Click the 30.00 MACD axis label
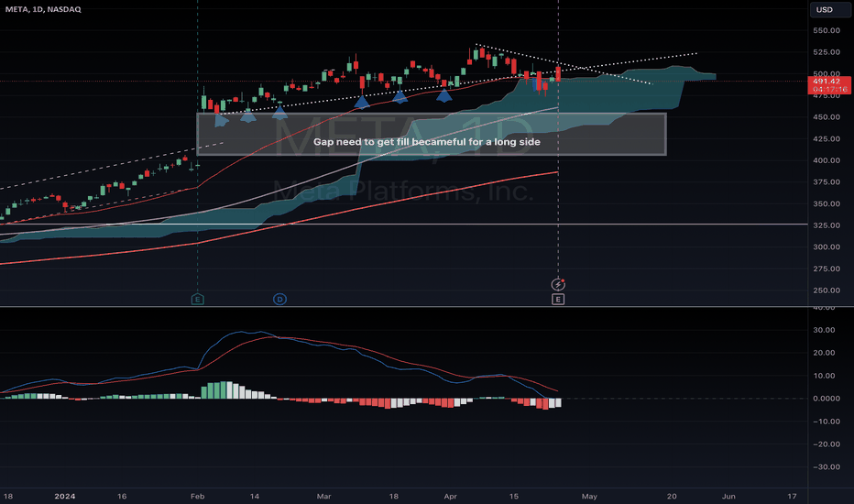This screenshot has height=504, width=854. [824, 330]
